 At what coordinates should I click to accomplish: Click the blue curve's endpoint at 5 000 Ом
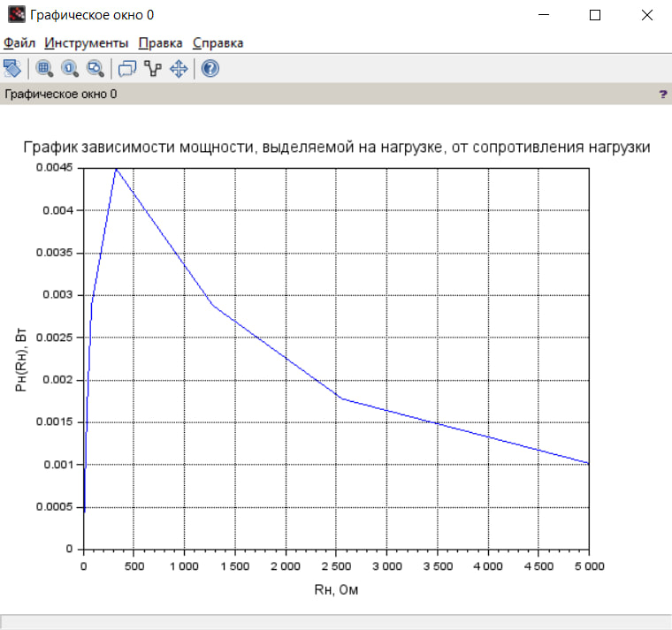[588, 463]
